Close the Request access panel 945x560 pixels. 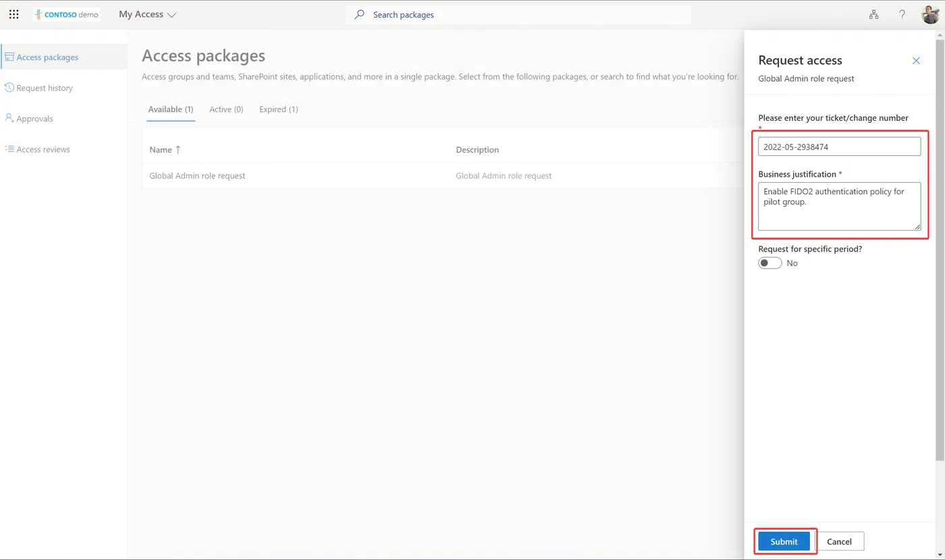tap(916, 61)
